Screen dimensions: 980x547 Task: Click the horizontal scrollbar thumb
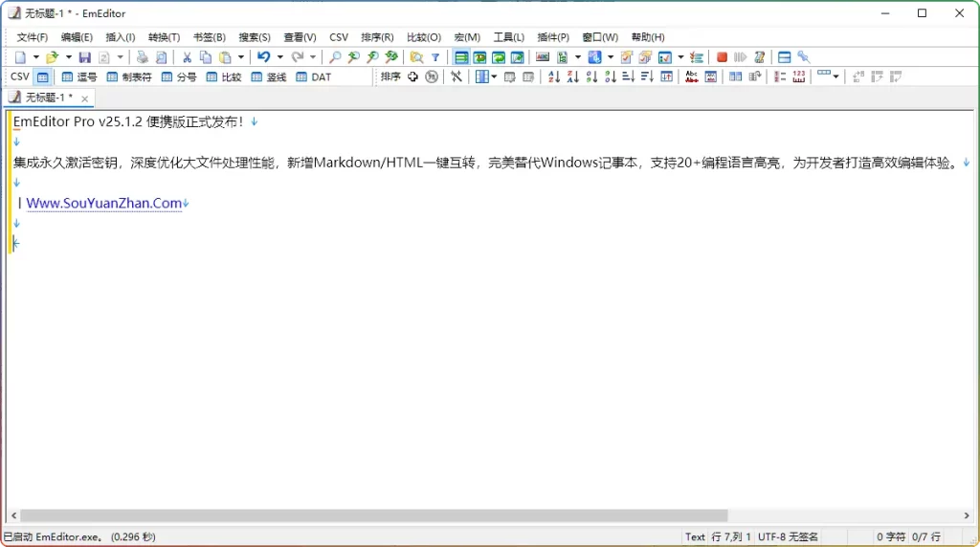pyautogui.click(x=374, y=515)
